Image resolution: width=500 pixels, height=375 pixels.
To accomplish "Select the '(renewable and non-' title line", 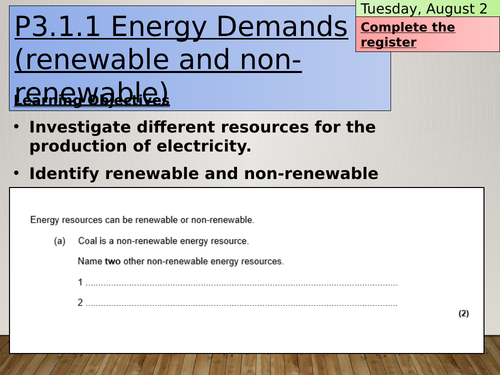I will point(158,60).
